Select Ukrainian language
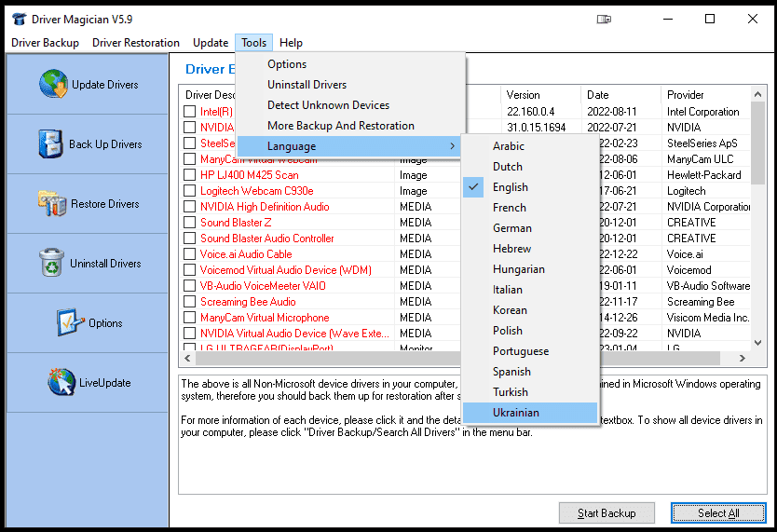This screenshot has width=777, height=532. (x=530, y=413)
